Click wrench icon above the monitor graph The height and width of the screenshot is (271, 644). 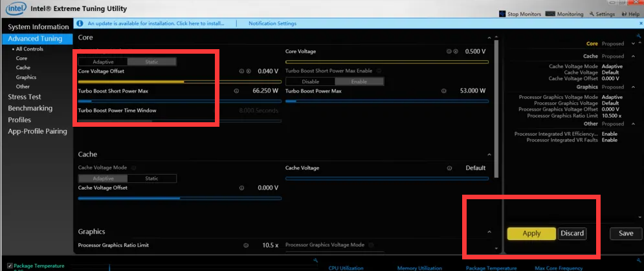click(x=316, y=260)
